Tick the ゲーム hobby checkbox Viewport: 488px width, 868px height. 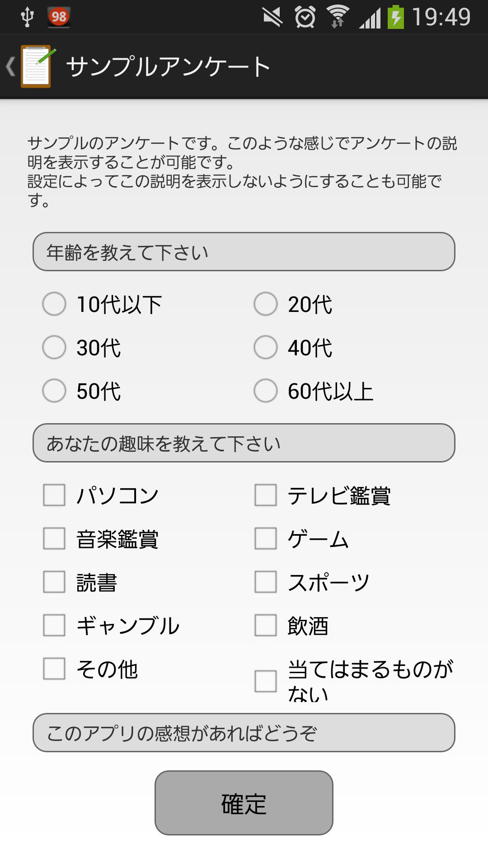[266, 538]
